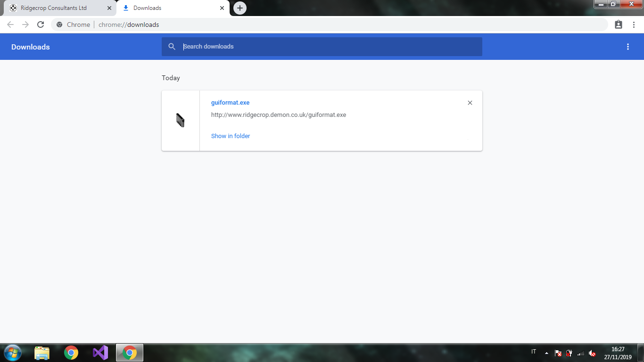Screen dimensions: 644x362
Task: Go forward to the next page
Action: pyautogui.click(x=25, y=25)
